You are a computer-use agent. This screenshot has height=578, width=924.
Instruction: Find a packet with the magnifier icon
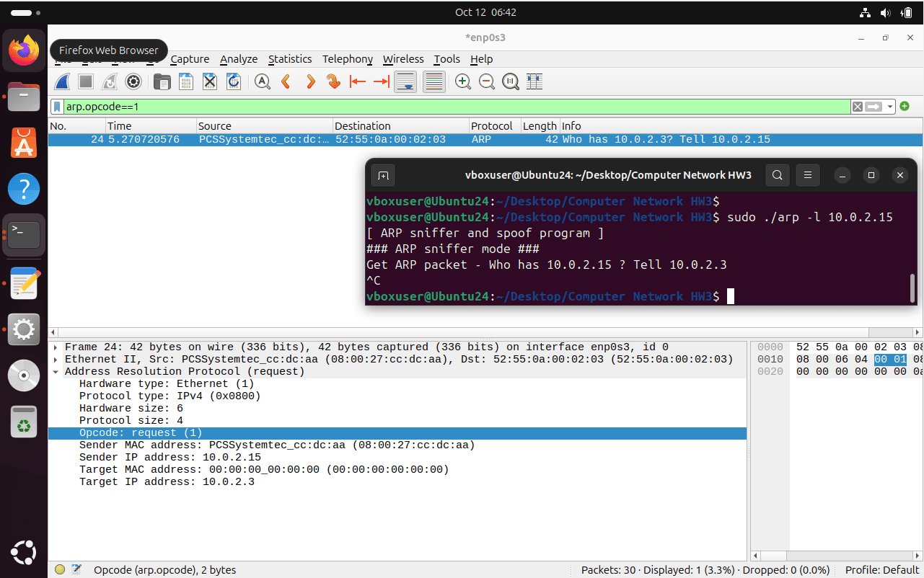click(x=263, y=82)
